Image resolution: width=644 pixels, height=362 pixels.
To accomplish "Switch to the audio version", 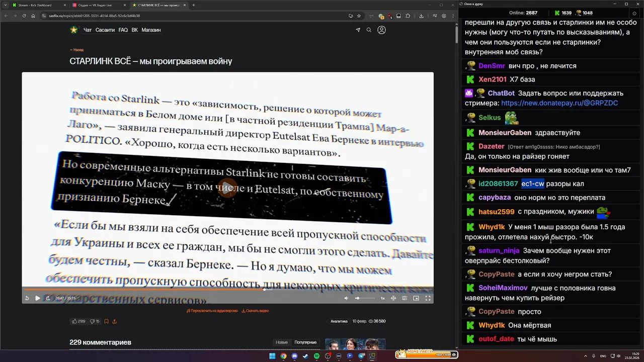I will tap(212, 311).
